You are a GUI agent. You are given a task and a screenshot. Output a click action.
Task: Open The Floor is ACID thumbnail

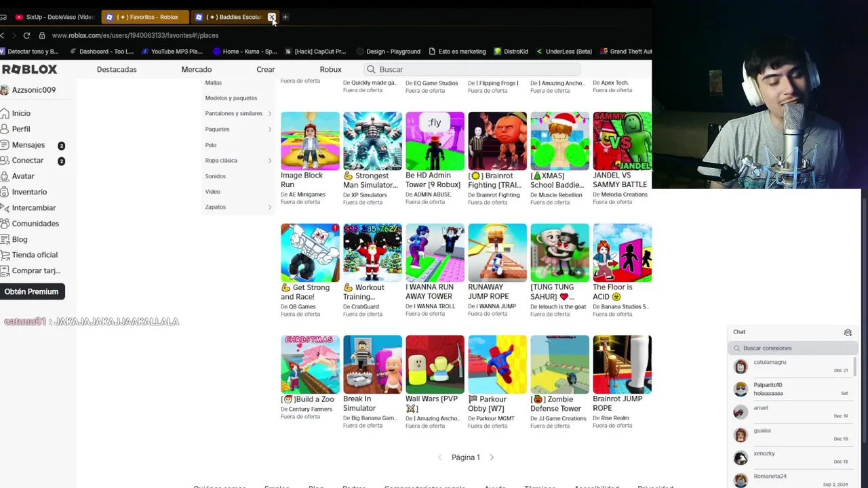tap(622, 253)
